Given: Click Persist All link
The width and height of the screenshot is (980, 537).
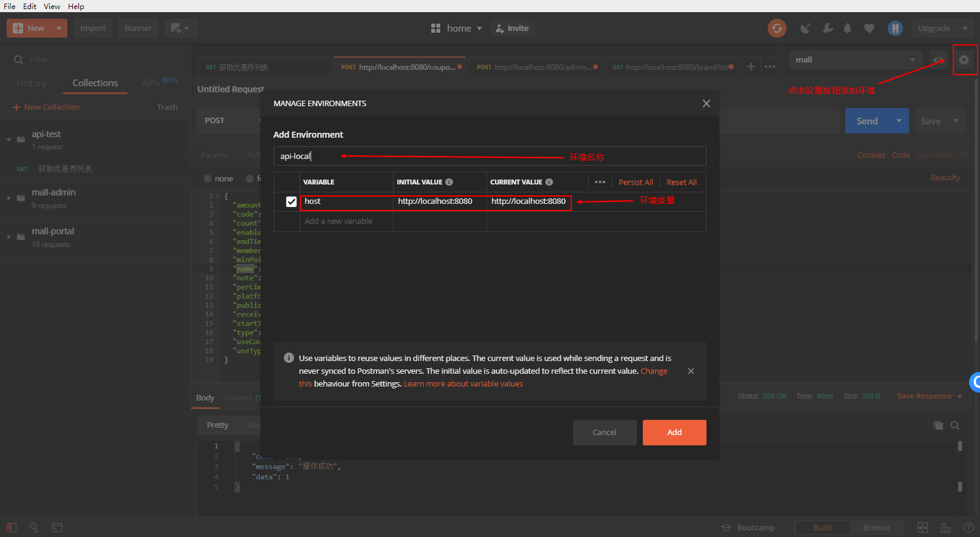Looking at the screenshot, I should pyautogui.click(x=636, y=182).
